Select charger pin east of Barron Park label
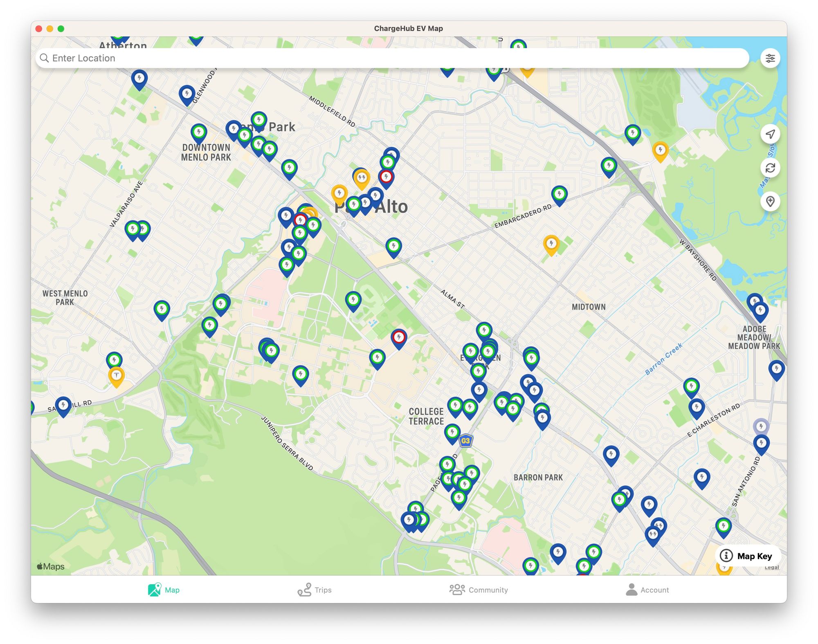The image size is (818, 644). click(x=611, y=456)
